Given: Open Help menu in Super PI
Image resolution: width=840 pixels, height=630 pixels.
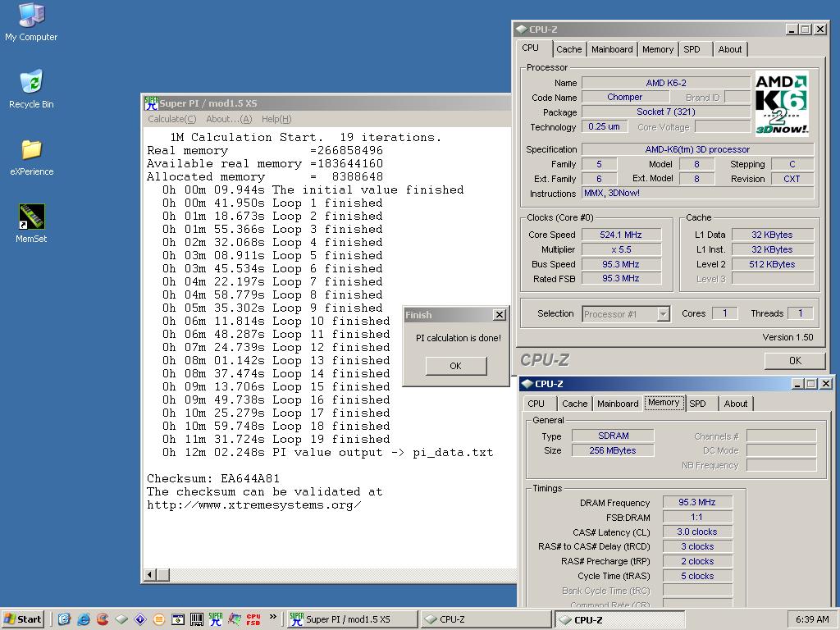Looking at the screenshot, I should click(x=276, y=119).
